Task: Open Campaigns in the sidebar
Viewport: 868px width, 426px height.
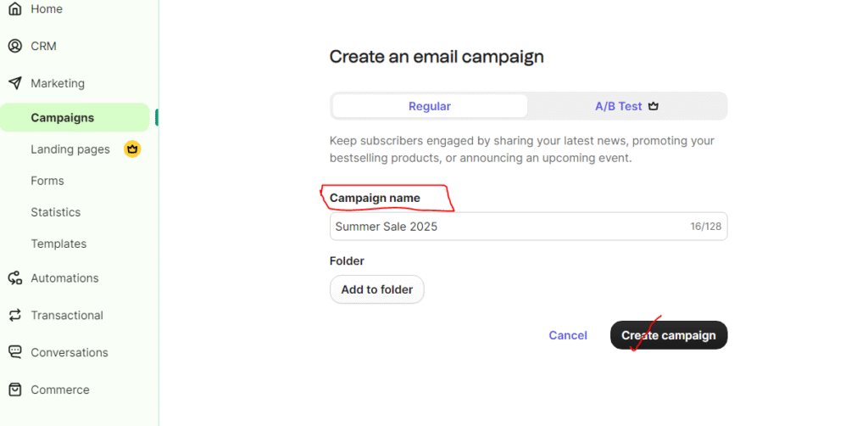Action: pyautogui.click(x=63, y=118)
